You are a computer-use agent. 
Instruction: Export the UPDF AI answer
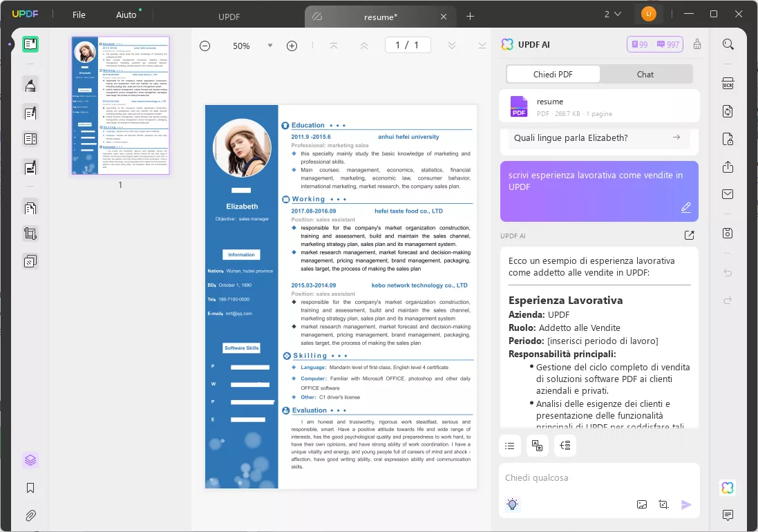coord(690,236)
